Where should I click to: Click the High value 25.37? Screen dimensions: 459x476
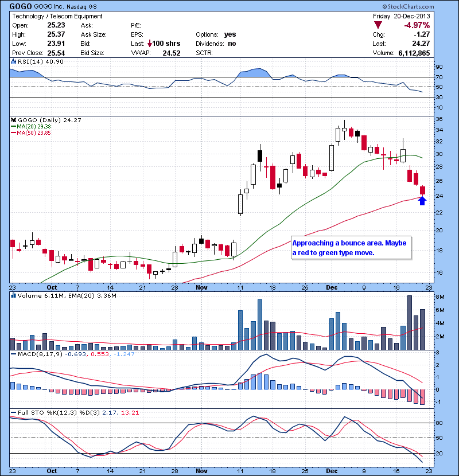pos(56,34)
